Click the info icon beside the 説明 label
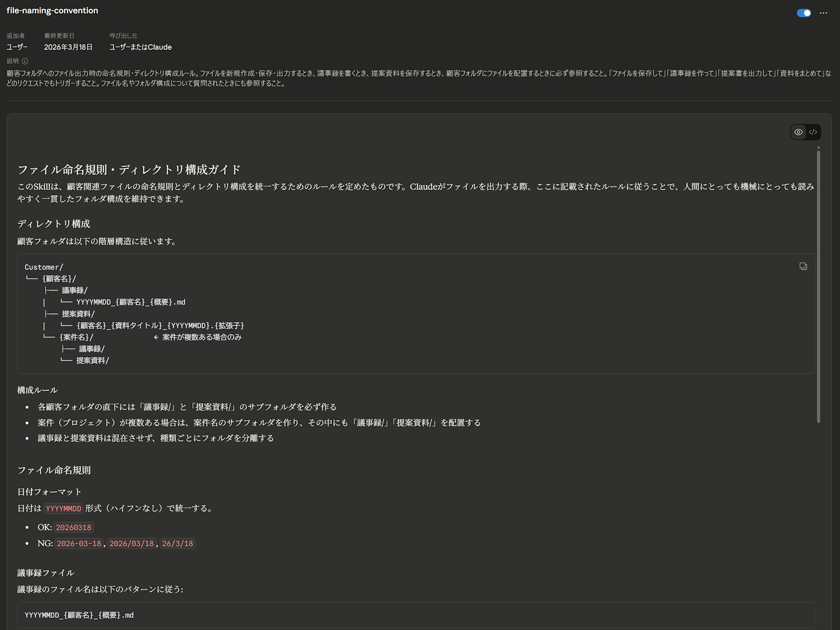The image size is (840, 630). click(x=25, y=61)
